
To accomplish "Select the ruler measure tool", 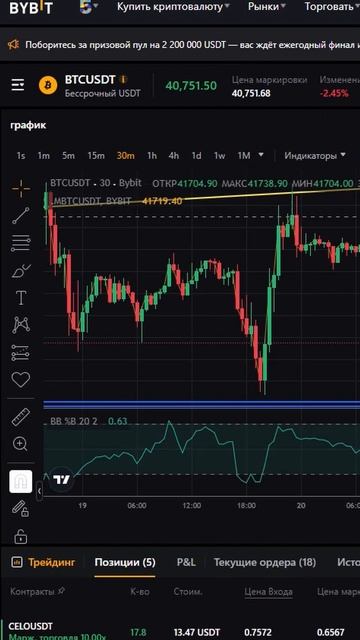I will 20,418.
